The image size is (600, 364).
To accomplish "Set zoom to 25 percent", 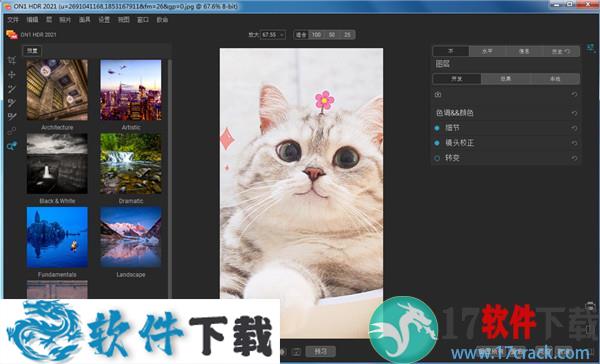I will (347, 35).
